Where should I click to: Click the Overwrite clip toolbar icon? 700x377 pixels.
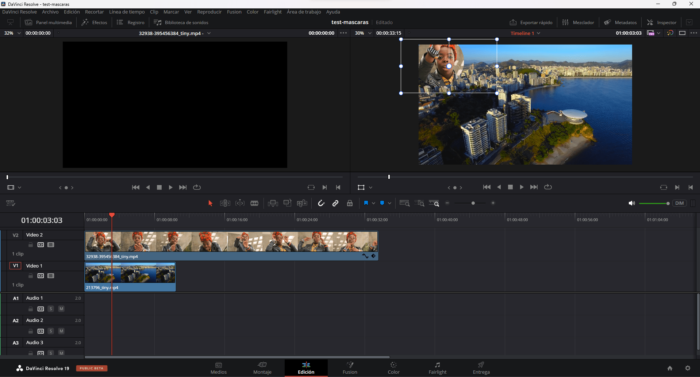[287, 203]
